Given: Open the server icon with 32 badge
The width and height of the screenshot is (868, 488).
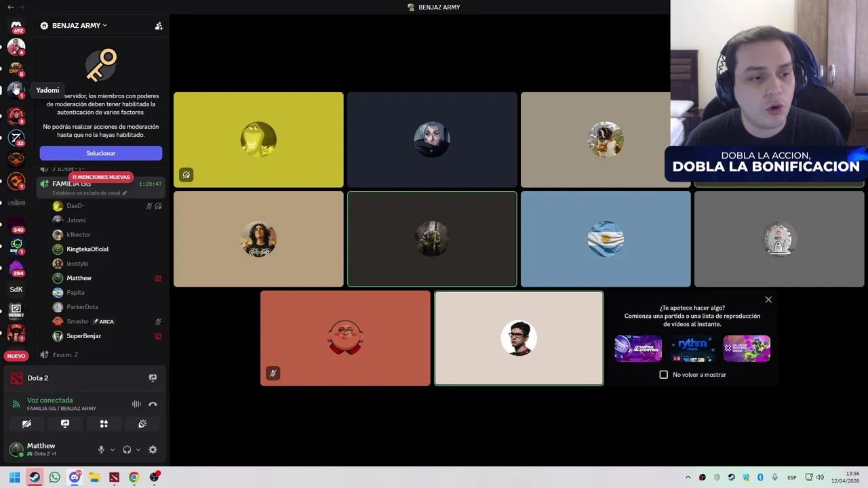Looking at the screenshot, I should (x=16, y=138).
